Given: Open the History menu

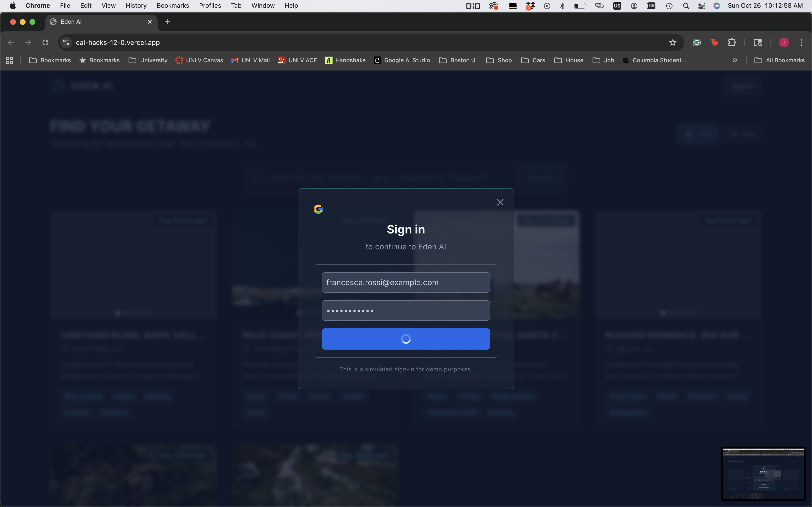Looking at the screenshot, I should (x=136, y=6).
